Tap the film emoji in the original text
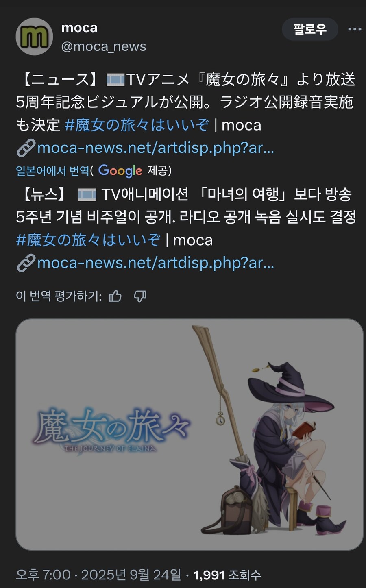 115,80
